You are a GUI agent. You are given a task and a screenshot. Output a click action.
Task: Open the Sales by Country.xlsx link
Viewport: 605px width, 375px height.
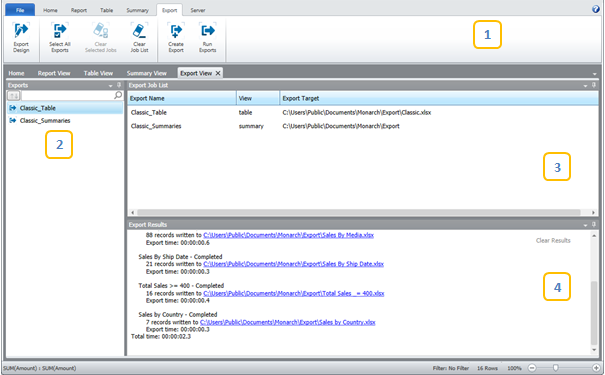coord(287,322)
